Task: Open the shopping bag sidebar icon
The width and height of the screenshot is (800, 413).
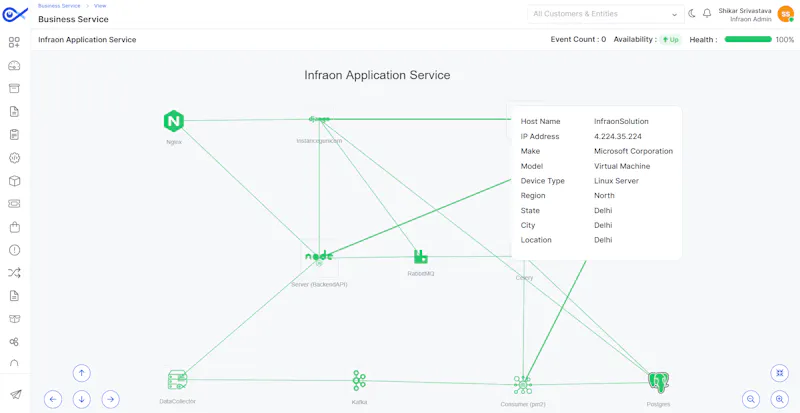Action: pos(14,227)
